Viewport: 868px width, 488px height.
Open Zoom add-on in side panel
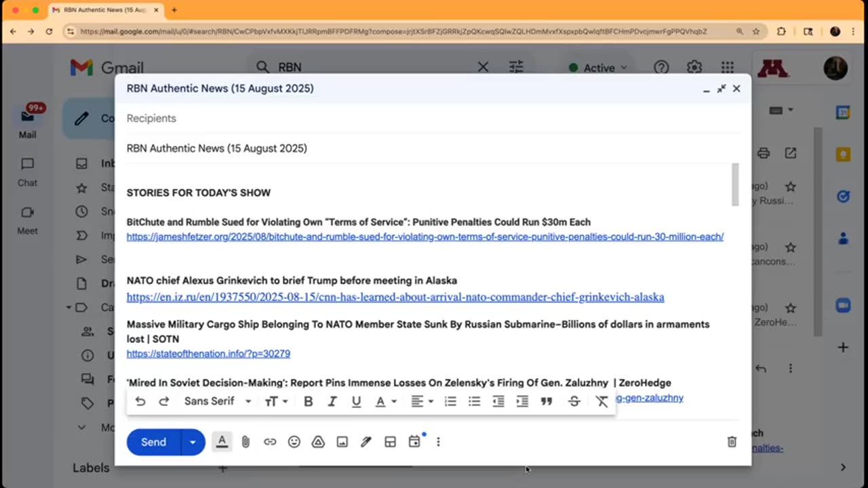[x=843, y=305]
